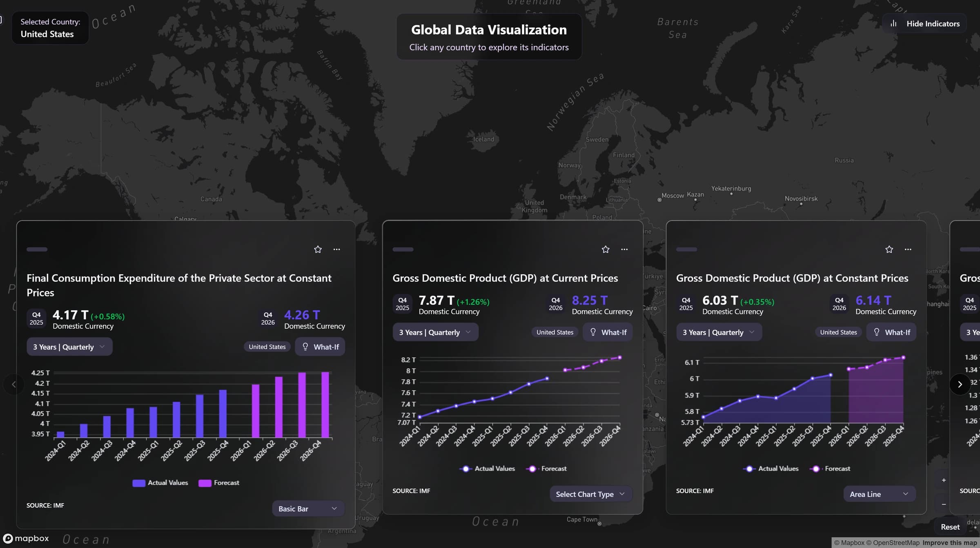Click Canada on the map
This screenshot has height=548, width=980.
coord(211,199)
